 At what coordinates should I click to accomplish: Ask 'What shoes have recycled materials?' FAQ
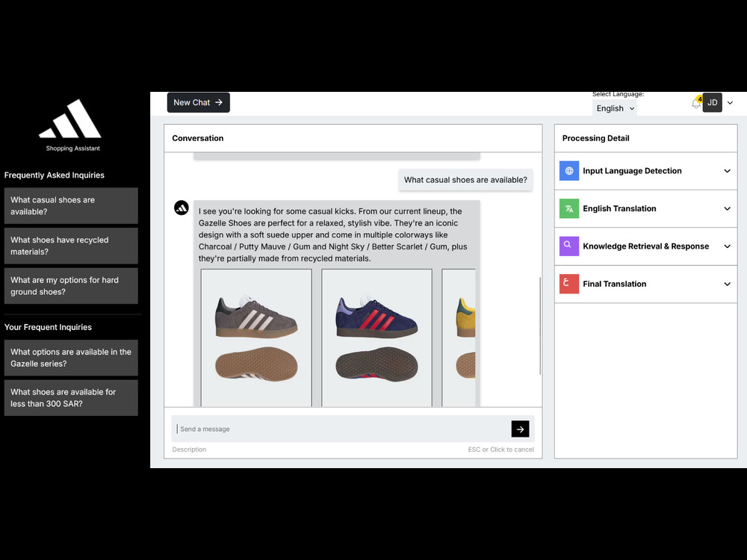(71, 246)
